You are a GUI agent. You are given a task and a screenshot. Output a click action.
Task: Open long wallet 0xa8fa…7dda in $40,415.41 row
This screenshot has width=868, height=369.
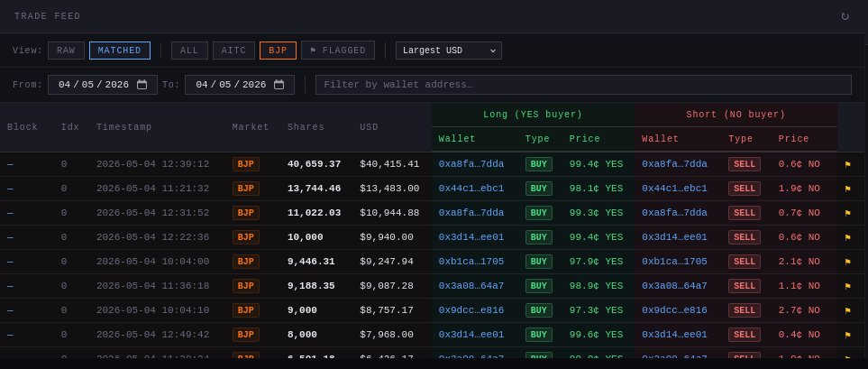(x=471, y=164)
